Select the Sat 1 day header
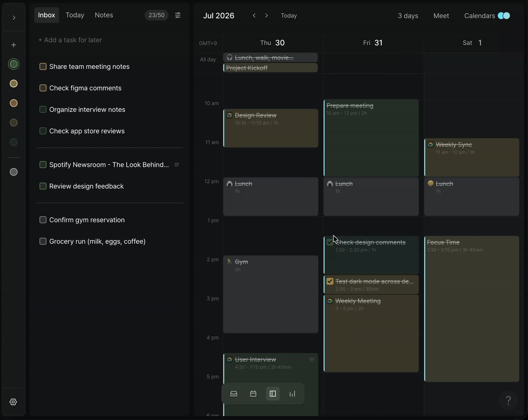 point(472,43)
